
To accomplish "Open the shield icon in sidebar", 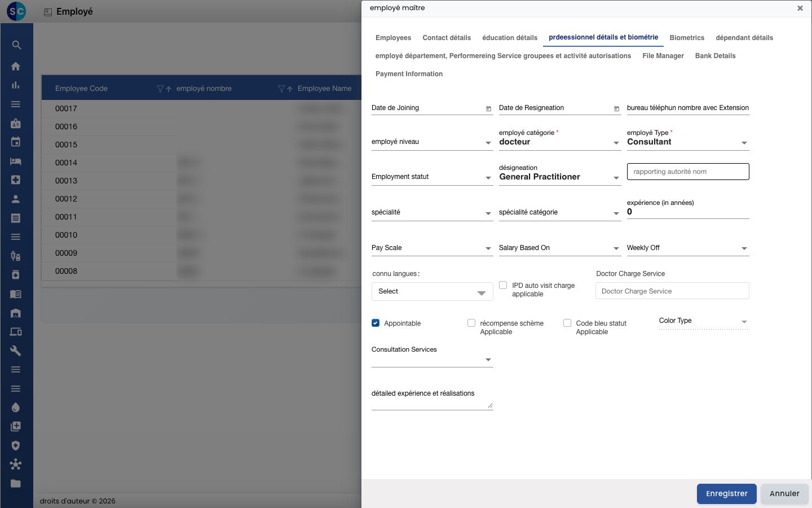I will (x=16, y=445).
